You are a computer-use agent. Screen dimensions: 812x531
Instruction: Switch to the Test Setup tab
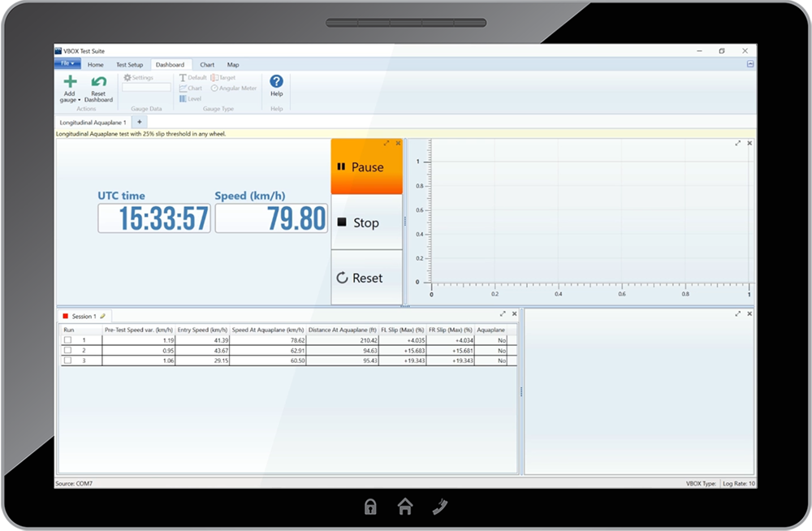[x=129, y=65]
